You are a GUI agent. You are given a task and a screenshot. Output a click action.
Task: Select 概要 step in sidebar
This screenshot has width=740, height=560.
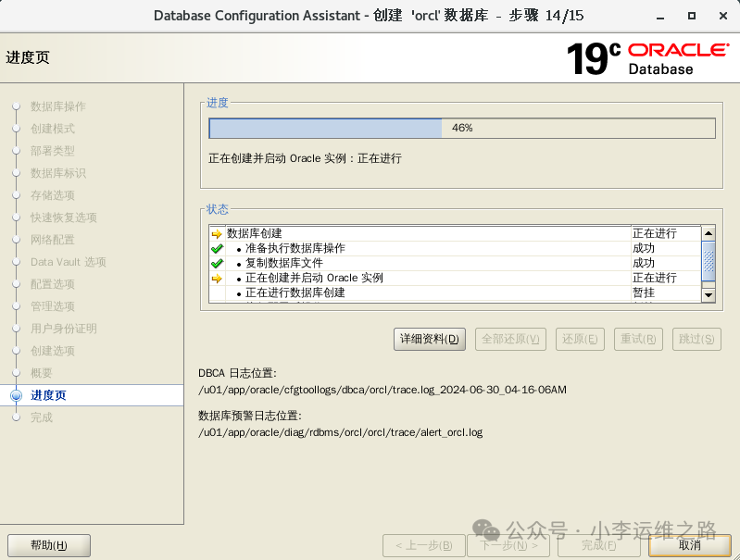(42, 373)
